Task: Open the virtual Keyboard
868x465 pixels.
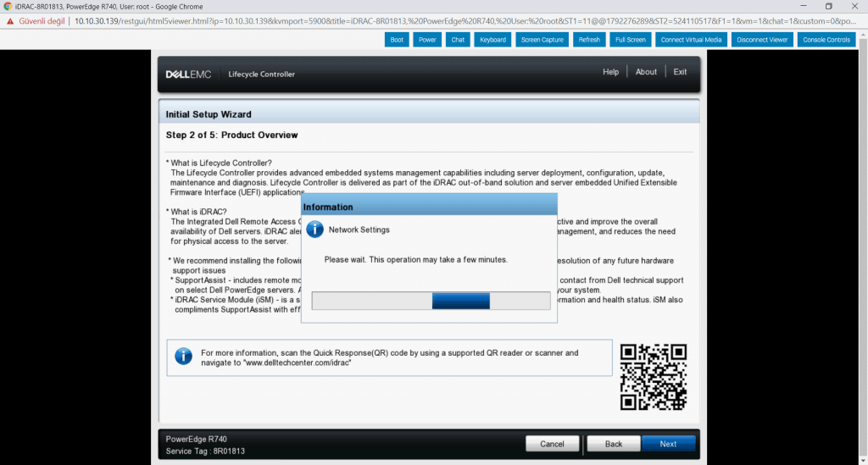Action: pyautogui.click(x=492, y=40)
